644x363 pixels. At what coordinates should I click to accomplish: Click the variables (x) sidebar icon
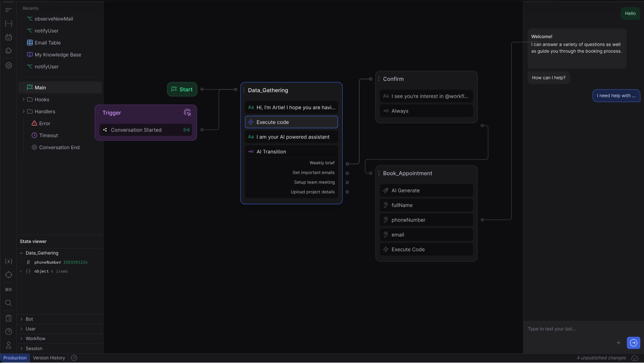click(9, 261)
